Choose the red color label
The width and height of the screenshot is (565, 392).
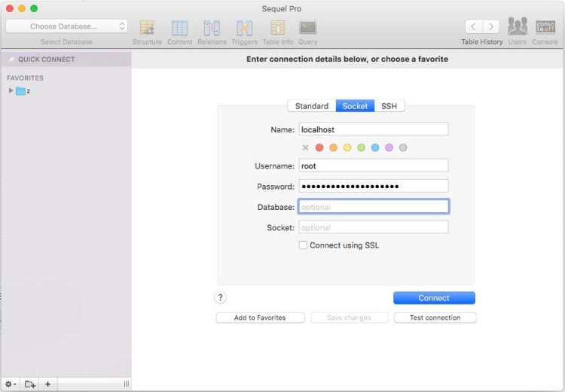(x=319, y=147)
